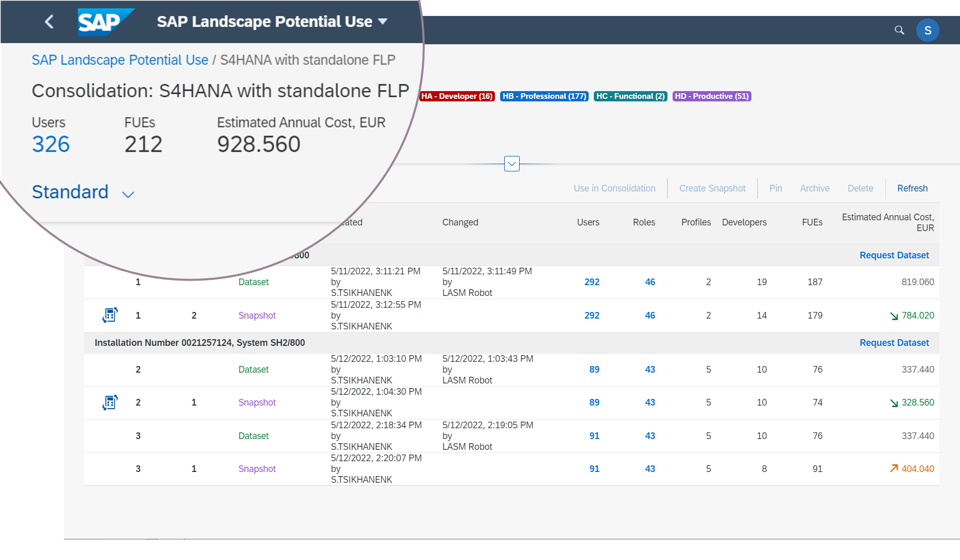Click Create Snapshot button
The image size is (960, 560).
712,188
